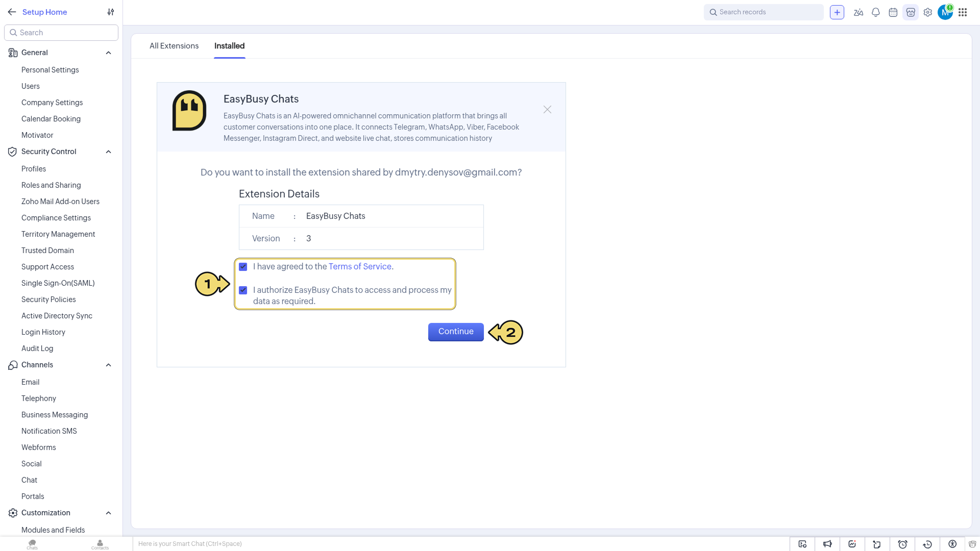
Task: Uncheck the authorize EasyBusy Chats data access checkbox
Action: tap(243, 290)
